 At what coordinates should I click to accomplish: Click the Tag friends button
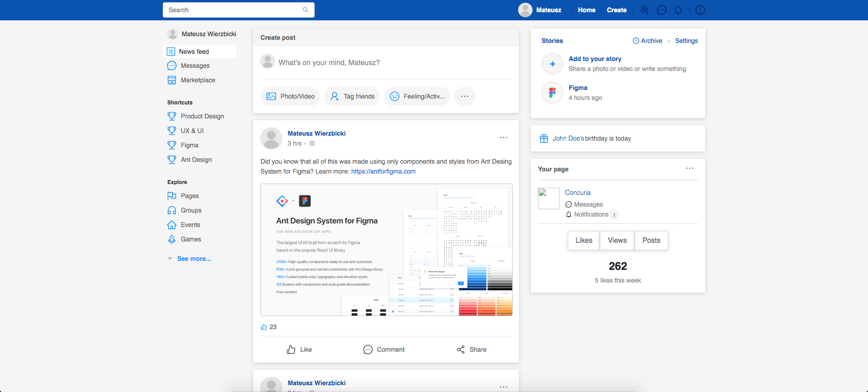point(352,96)
